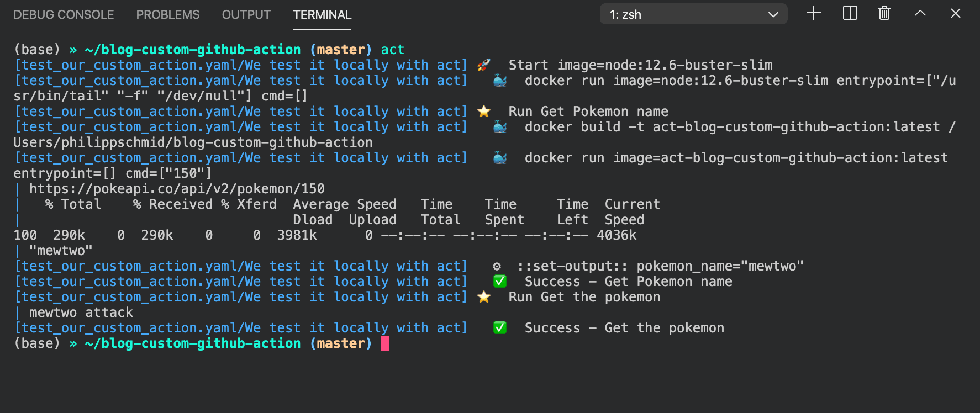Open the Users/philippschmid/blog-custom-github-action path
Image resolution: width=980 pixels, height=413 pixels.
click(x=193, y=142)
